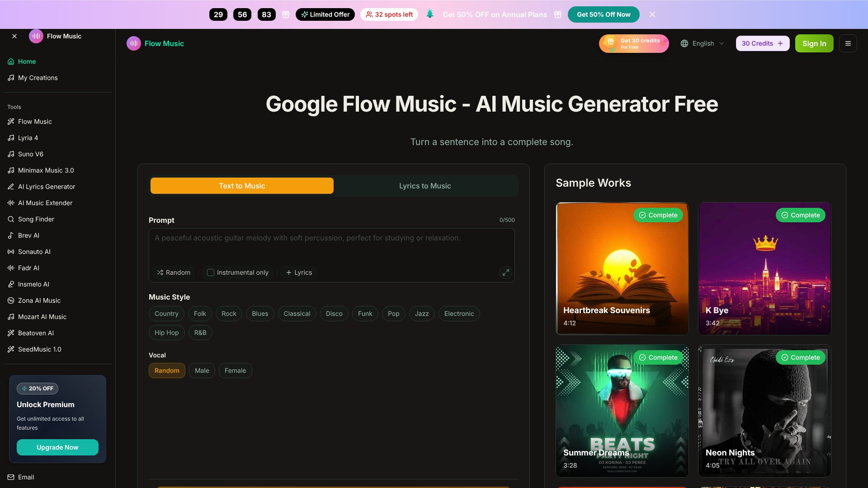Click the gift icon beside the countdown timer
The height and width of the screenshot is (488, 868).
point(286,14)
